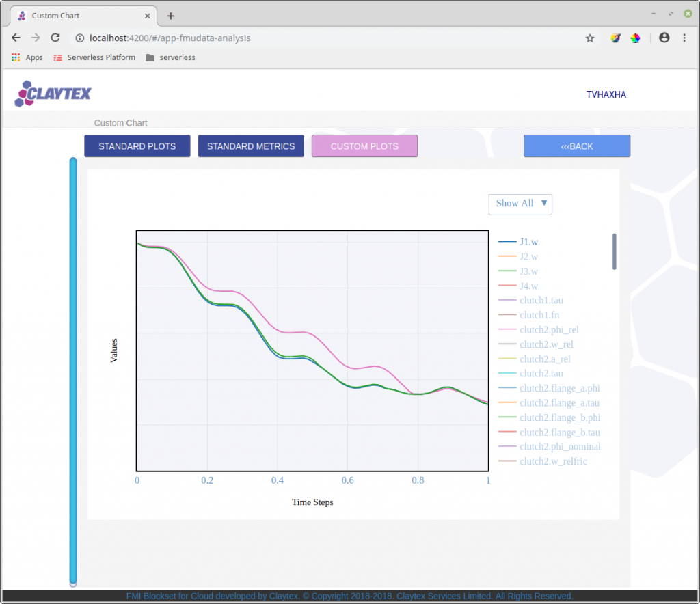Image resolution: width=700 pixels, height=604 pixels.
Task: Open a new browser tab
Action: pos(170,16)
